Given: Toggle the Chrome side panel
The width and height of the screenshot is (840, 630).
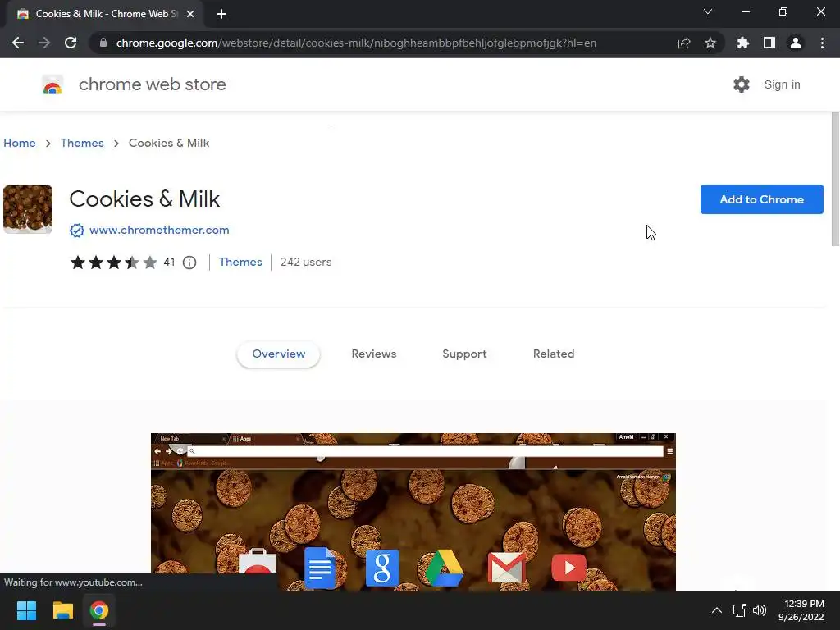Looking at the screenshot, I should [769, 43].
